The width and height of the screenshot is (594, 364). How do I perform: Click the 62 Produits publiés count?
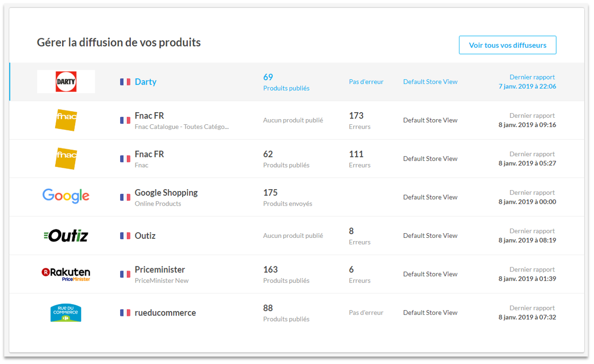pyautogui.click(x=286, y=159)
